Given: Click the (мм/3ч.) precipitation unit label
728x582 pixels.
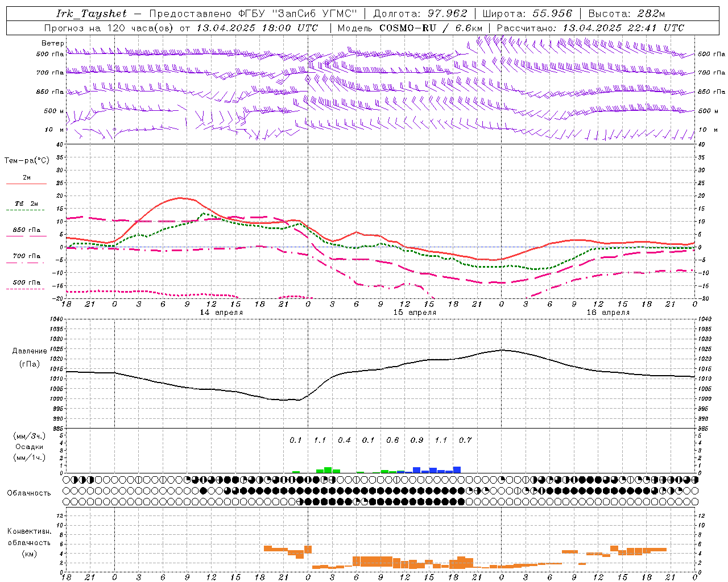Looking at the screenshot, I should pyautogui.click(x=30, y=436).
